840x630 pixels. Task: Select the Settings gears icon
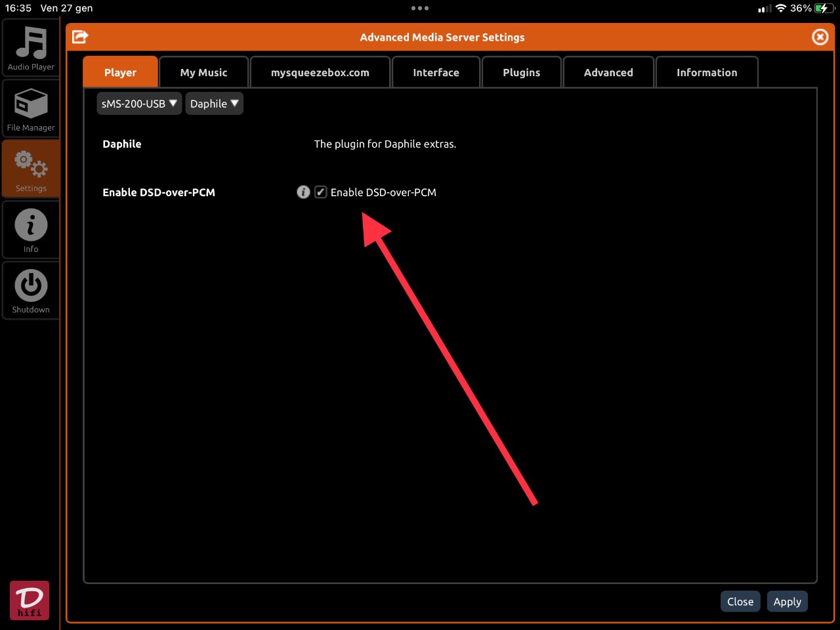click(x=31, y=169)
